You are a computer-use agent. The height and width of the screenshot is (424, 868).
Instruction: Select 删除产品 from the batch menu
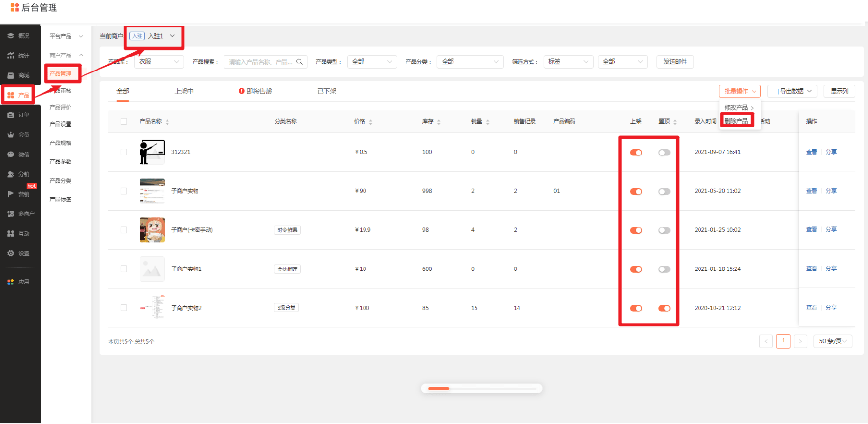click(736, 121)
